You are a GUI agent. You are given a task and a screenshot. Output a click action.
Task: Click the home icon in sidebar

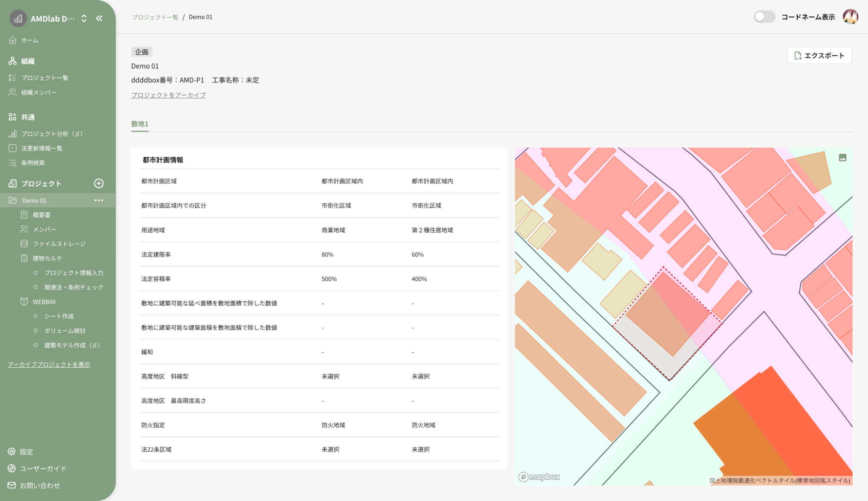tap(13, 40)
